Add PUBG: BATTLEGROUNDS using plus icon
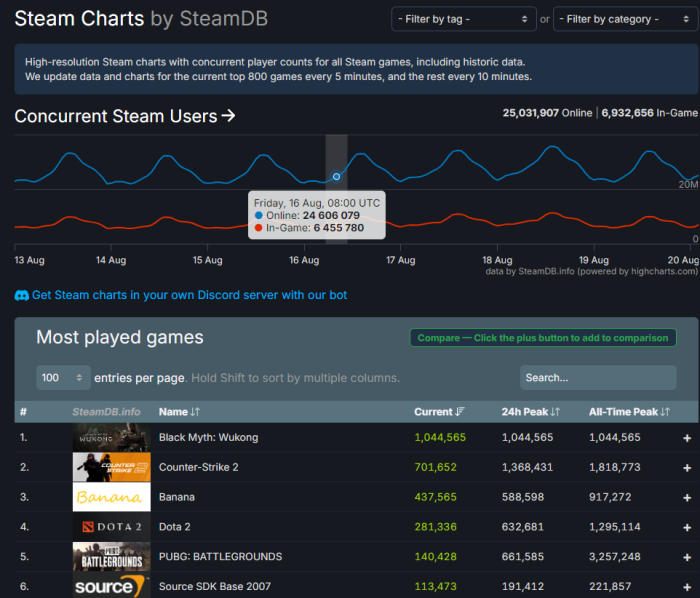The height and width of the screenshot is (598, 700). (x=687, y=558)
